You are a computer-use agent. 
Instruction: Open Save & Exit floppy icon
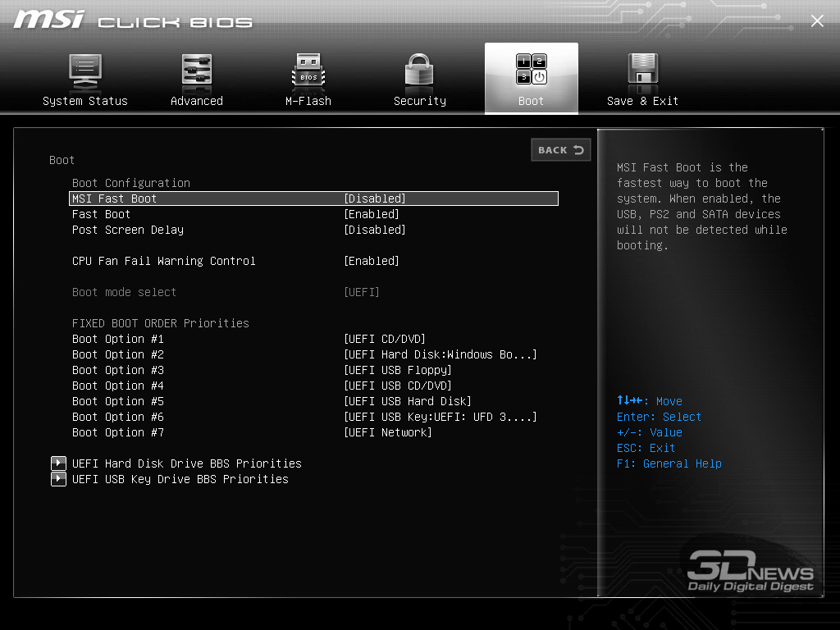point(643,71)
